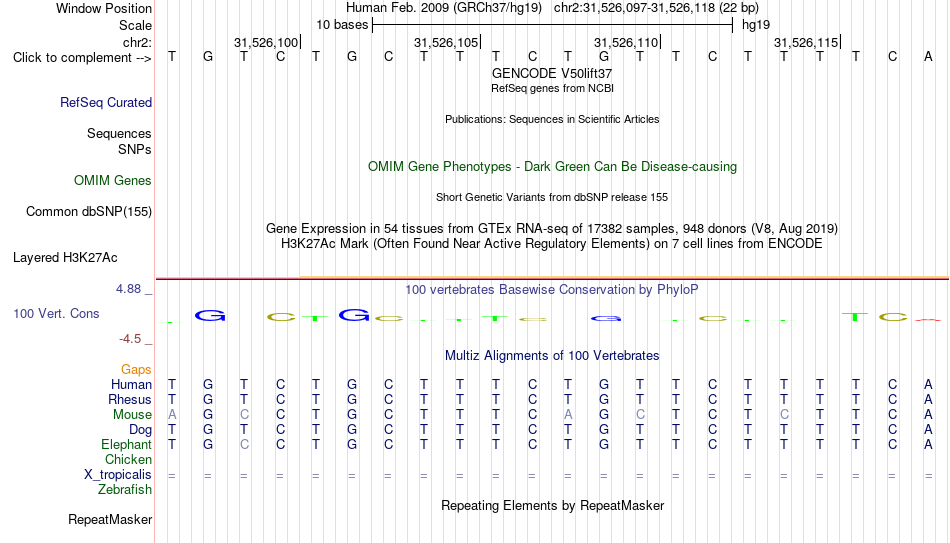Select the X_tropicalis alignment row label

(118, 475)
